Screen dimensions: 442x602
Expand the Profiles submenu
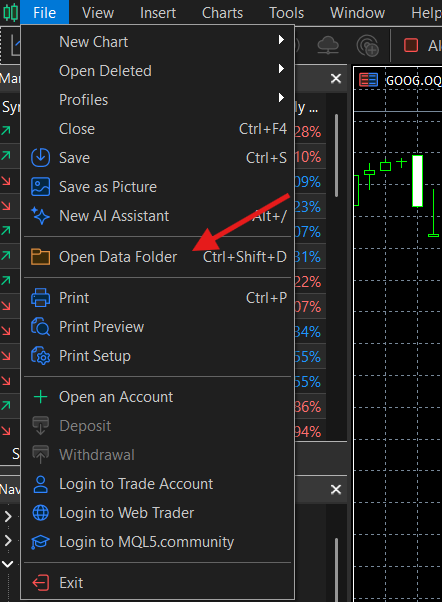coord(157,100)
